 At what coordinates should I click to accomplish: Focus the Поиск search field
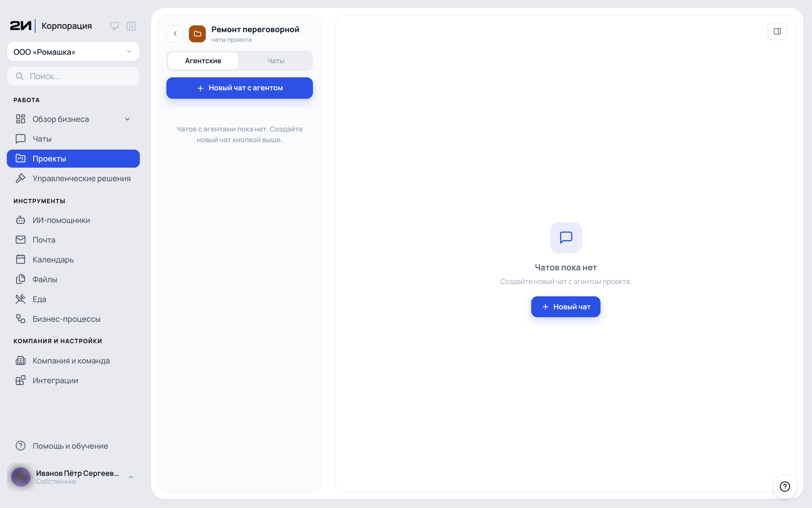pyautogui.click(x=73, y=76)
